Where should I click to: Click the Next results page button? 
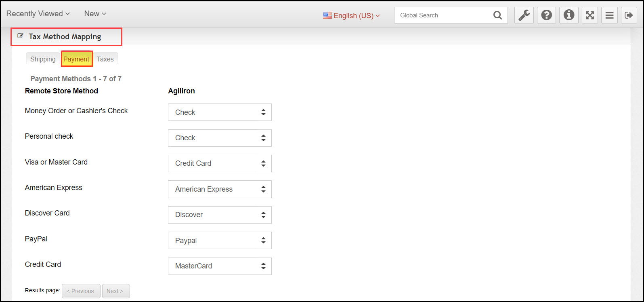coord(116,291)
